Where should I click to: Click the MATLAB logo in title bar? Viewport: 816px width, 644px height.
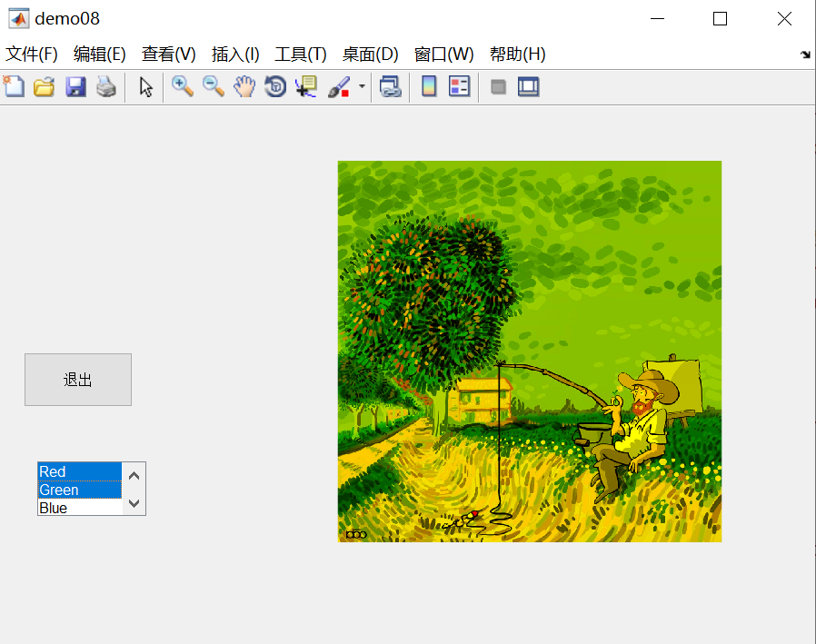coord(19,19)
